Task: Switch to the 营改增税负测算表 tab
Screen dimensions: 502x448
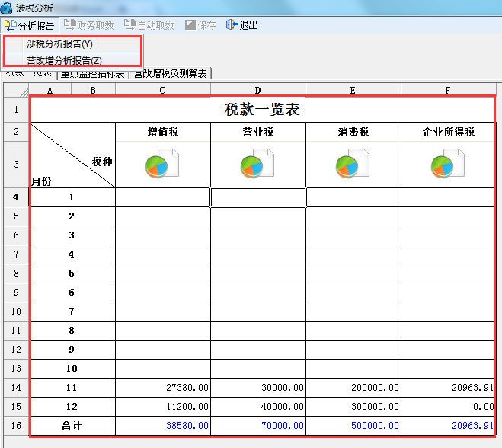Action: (x=171, y=74)
